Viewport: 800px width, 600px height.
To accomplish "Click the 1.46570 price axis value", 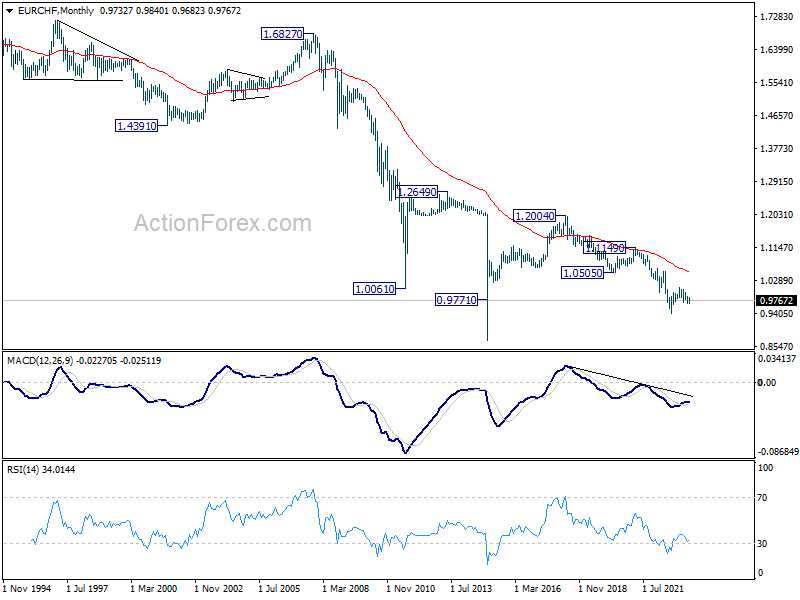I will pos(776,116).
